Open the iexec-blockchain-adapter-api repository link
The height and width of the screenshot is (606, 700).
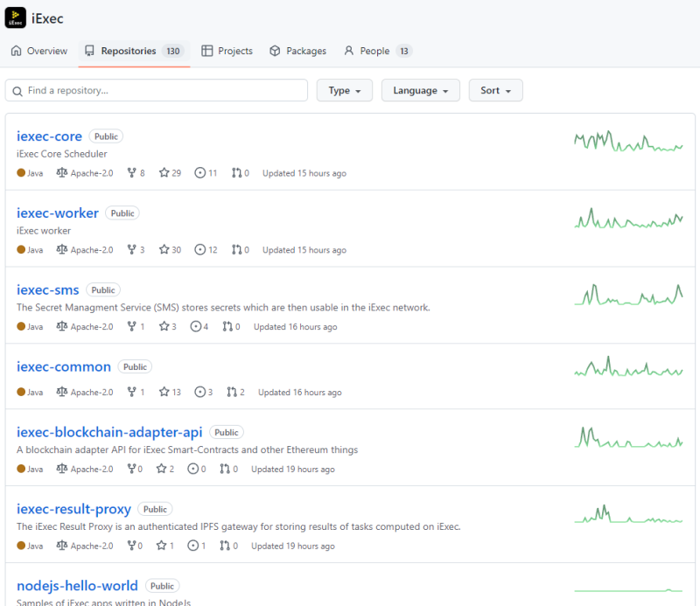coord(109,432)
